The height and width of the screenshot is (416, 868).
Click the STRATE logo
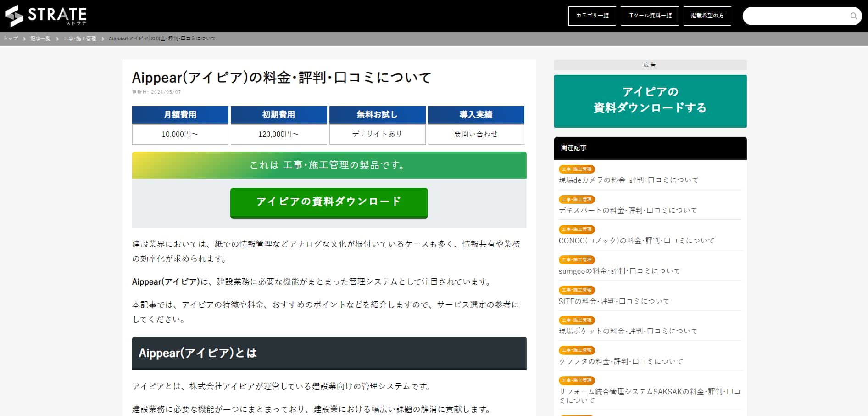coord(46,16)
